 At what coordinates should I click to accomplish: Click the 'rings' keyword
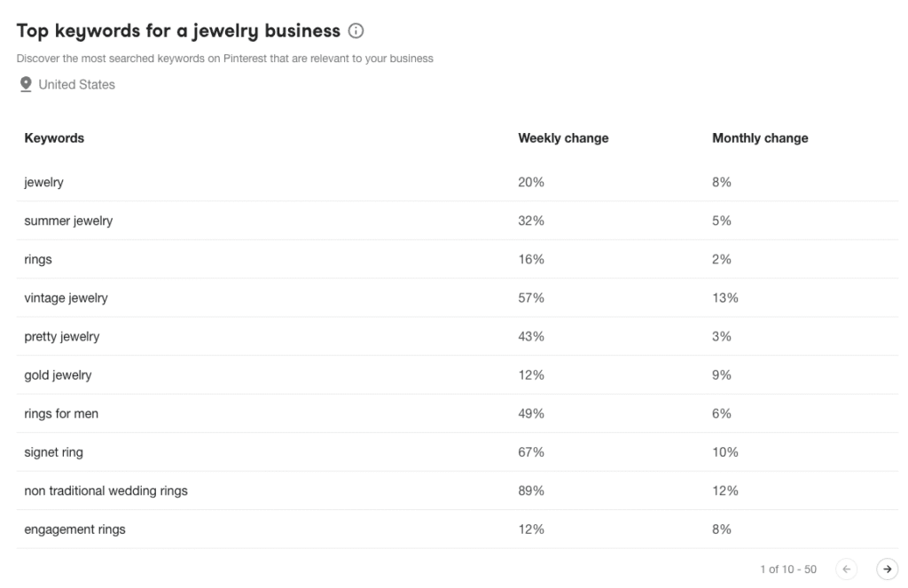click(x=38, y=260)
